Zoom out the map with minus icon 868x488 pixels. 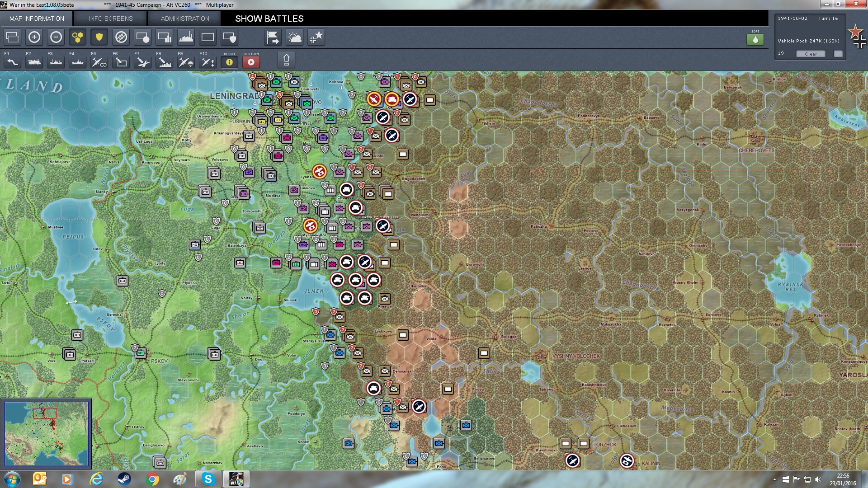tap(56, 37)
